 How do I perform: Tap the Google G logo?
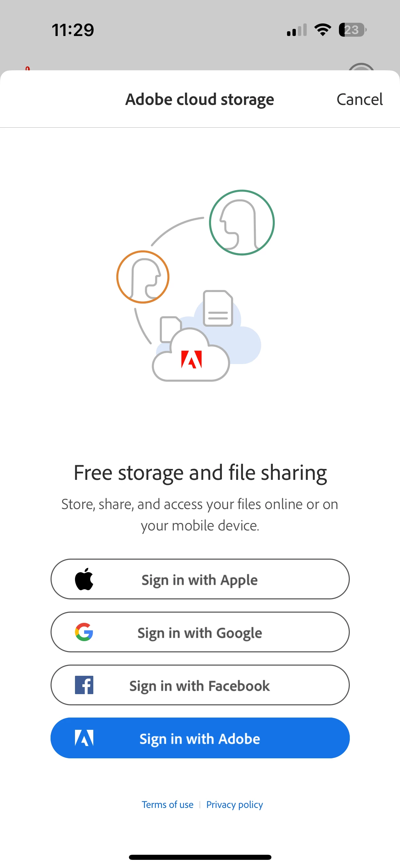[84, 632]
